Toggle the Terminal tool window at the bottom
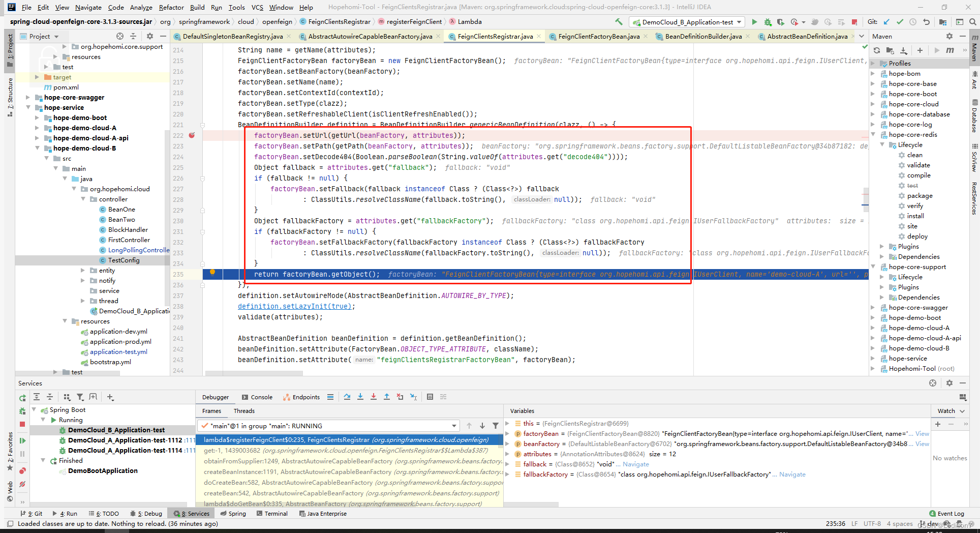 coord(272,514)
